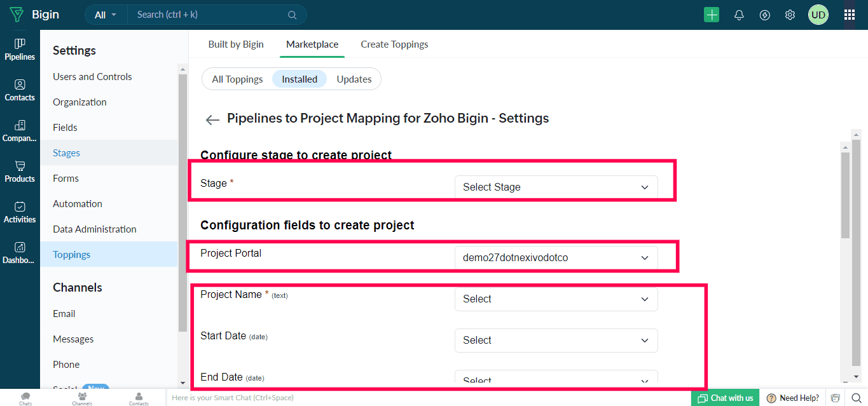Click the Need Help? button
The height and width of the screenshot is (406, 868).
(793, 398)
